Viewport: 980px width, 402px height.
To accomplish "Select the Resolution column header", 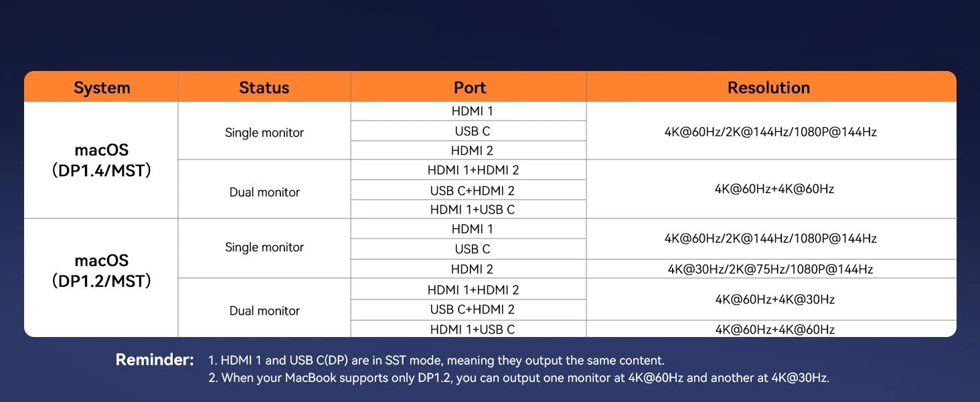I will pyautogui.click(x=768, y=88).
